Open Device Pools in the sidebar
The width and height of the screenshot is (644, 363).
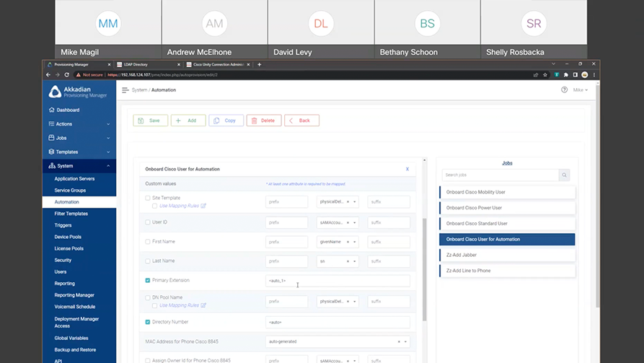pos(68,237)
